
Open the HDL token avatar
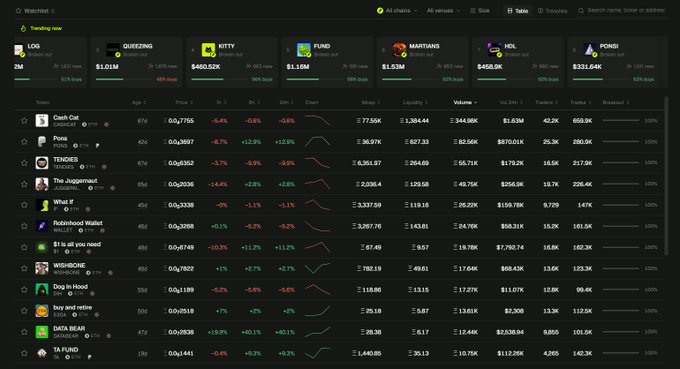[494, 50]
